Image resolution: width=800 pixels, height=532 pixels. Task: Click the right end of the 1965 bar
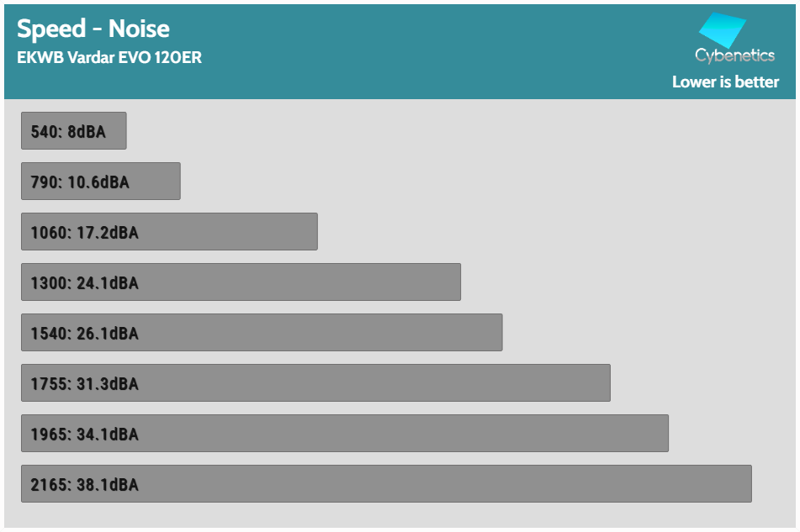[x=664, y=434]
